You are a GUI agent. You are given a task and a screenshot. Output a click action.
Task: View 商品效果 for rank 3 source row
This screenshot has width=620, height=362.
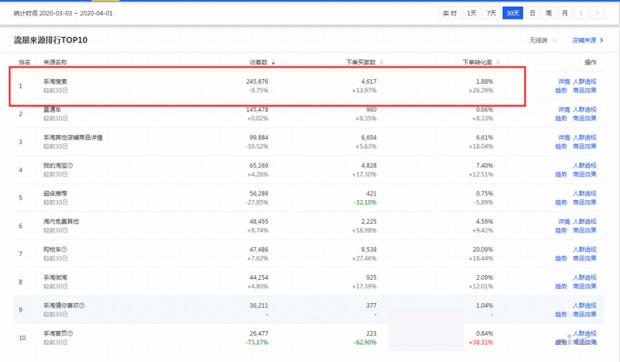585,147
